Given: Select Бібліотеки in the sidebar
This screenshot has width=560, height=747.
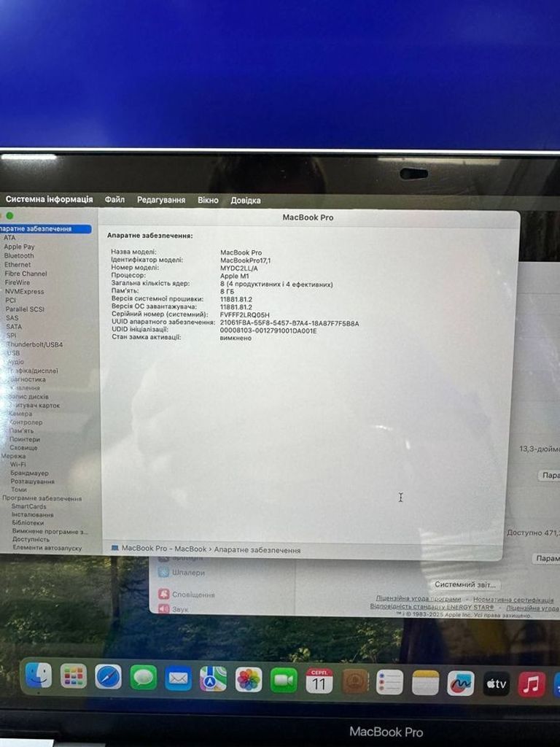Looking at the screenshot, I should (x=28, y=523).
